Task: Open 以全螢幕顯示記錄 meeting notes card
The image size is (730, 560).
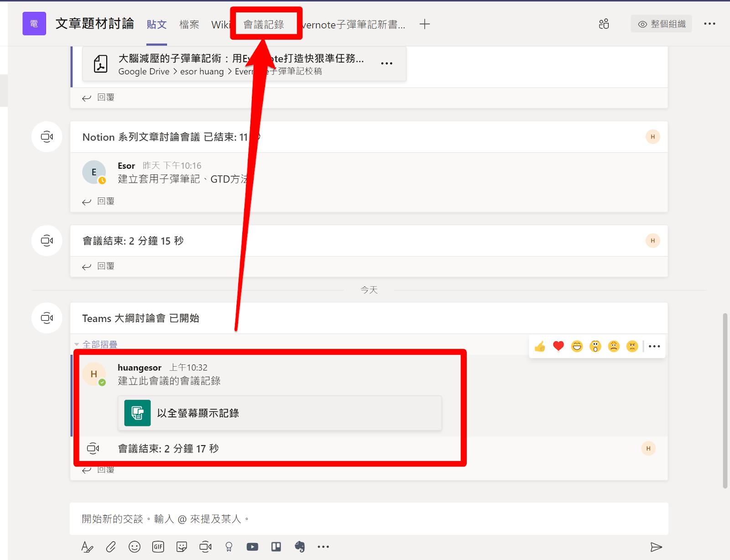Action: coord(280,413)
